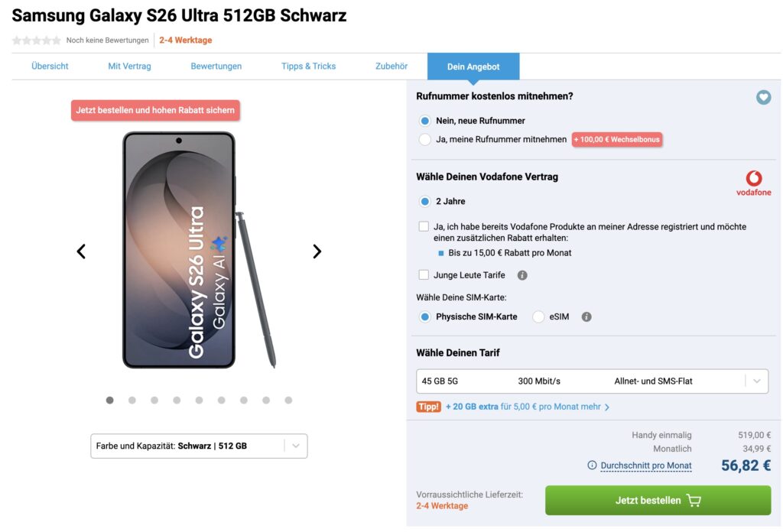Check existing Vodafone products discount box
This screenshot has height=532, width=783.
point(424,226)
